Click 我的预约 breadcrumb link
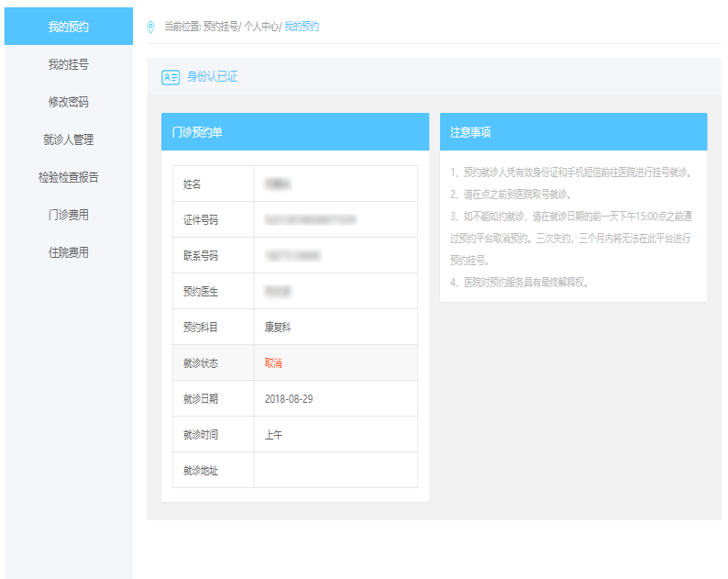The image size is (728, 579). point(302,28)
